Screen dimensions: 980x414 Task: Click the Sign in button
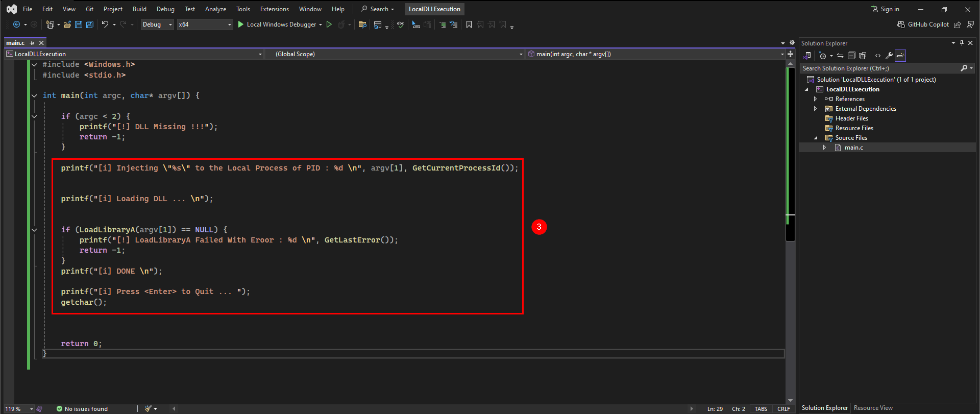pyautogui.click(x=885, y=9)
